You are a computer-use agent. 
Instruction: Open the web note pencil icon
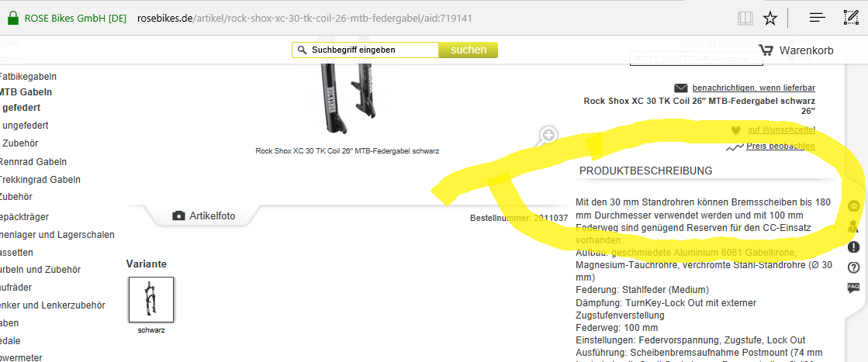click(850, 18)
